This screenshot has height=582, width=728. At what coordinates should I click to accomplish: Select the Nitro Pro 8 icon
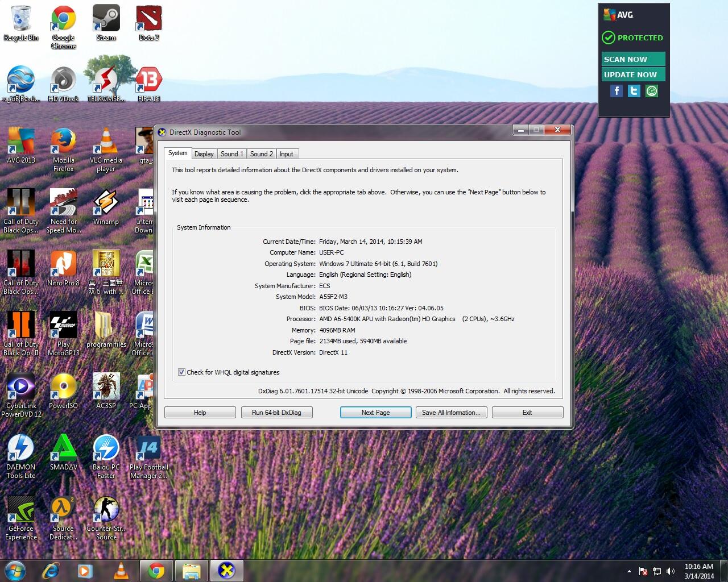click(x=63, y=269)
